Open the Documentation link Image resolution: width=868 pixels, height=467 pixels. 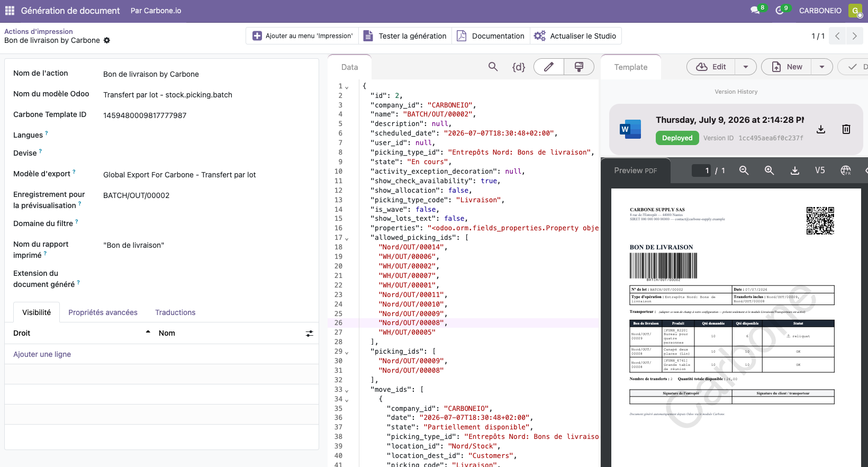point(491,36)
